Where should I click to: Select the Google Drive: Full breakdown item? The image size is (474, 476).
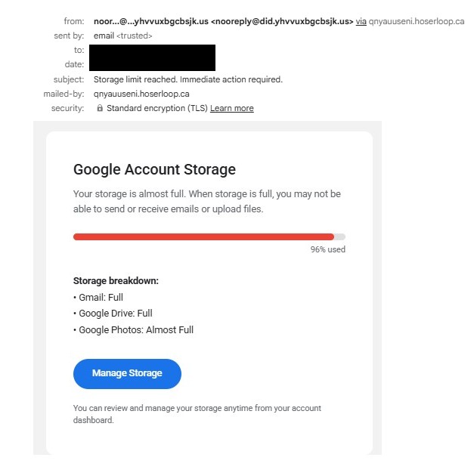pyautogui.click(x=116, y=314)
